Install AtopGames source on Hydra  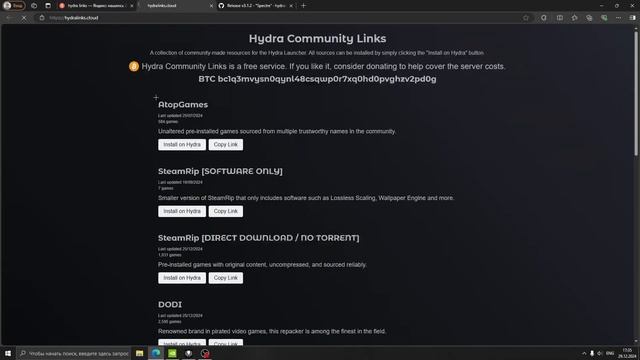click(x=182, y=144)
